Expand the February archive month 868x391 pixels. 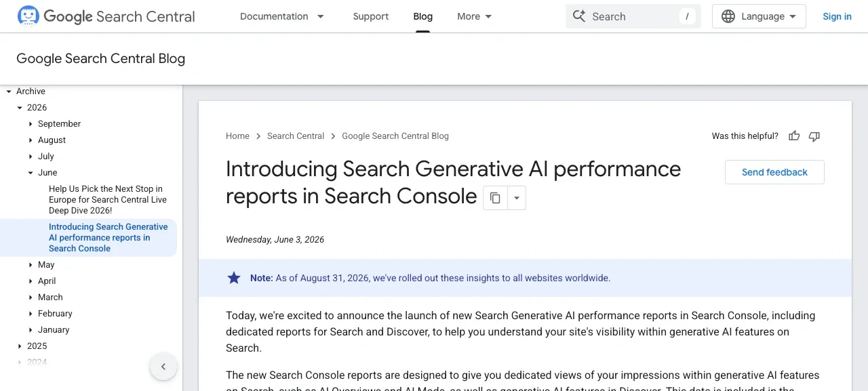click(x=31, y=314)
